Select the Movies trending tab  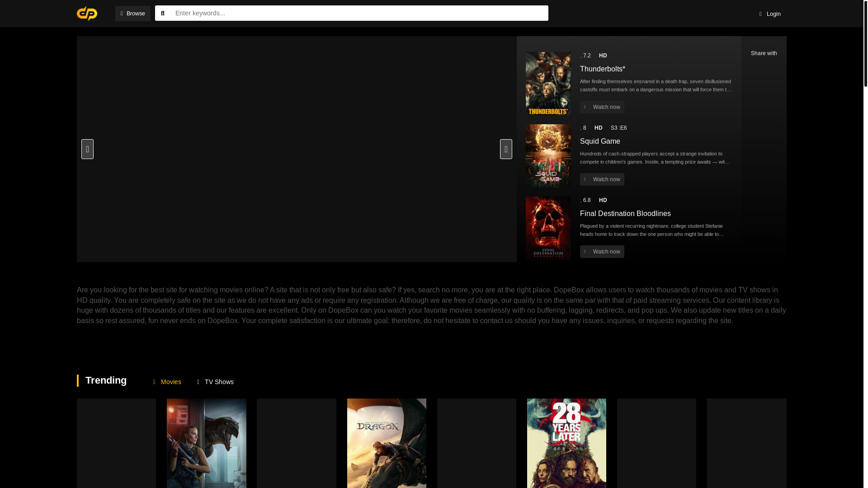click(x=167, y=382)
